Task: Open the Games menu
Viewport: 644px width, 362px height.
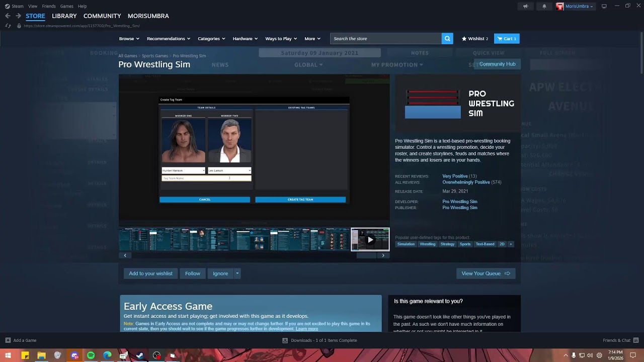Action: point(66,6)
